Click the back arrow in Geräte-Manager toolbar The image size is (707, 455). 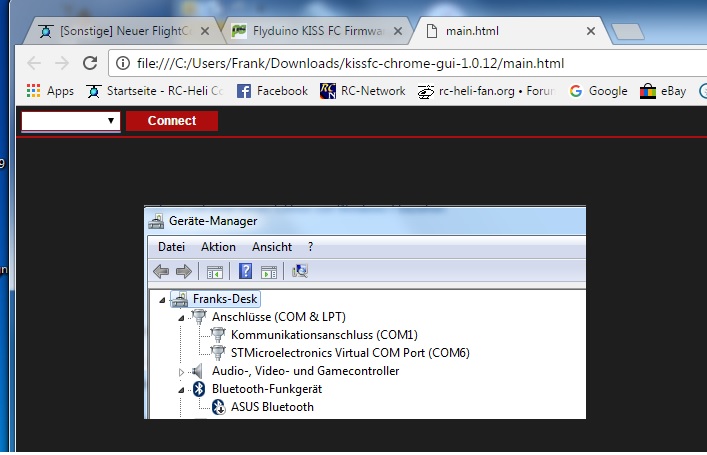coord(161,271)
